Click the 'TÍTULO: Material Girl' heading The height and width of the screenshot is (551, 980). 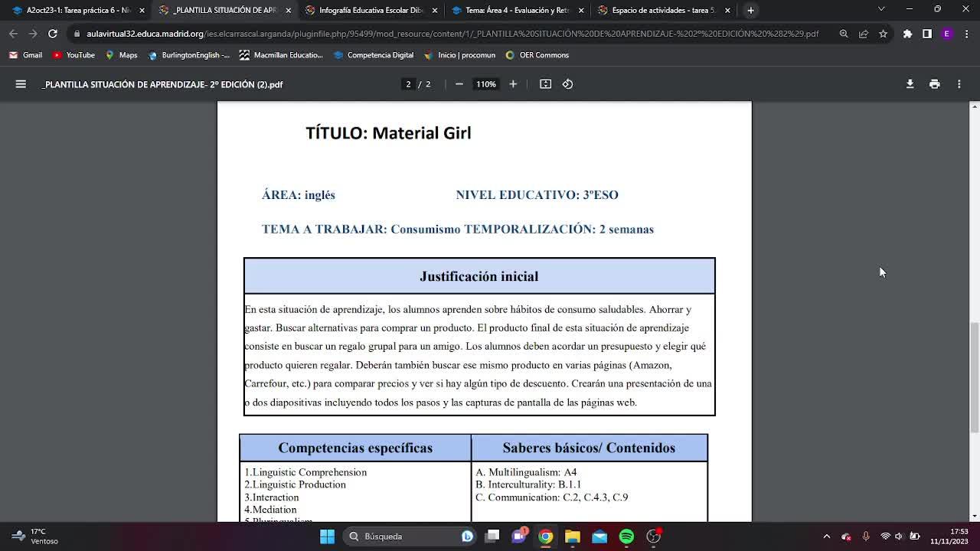pos(388,133)
